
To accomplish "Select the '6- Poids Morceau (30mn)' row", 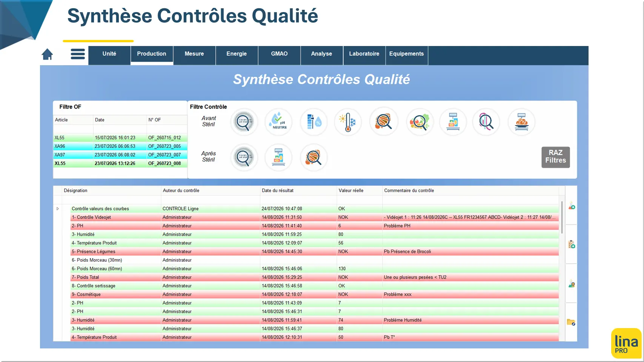I will pyautogui.click(x=314, y=260).
